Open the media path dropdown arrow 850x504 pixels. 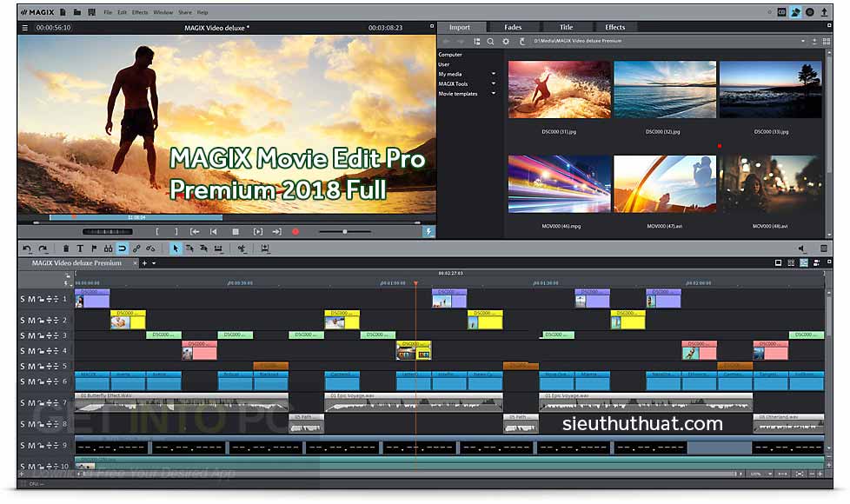[803, 41]
